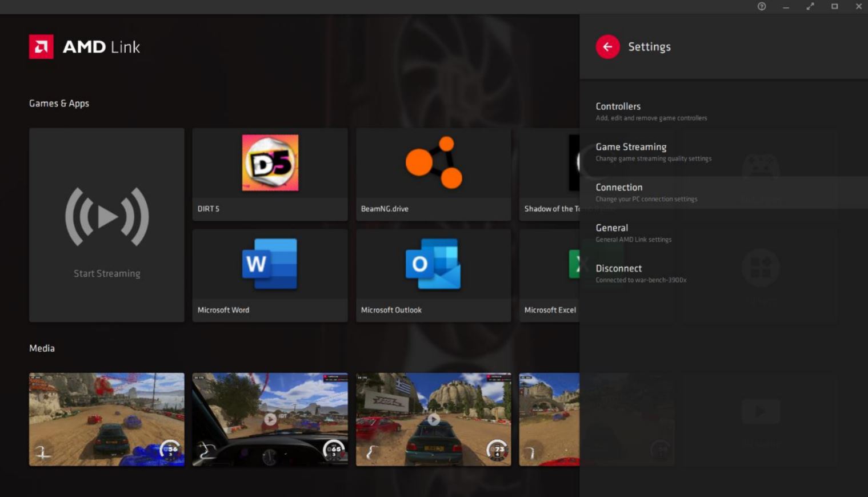Click the help question mark icon

tap(762, 6)
